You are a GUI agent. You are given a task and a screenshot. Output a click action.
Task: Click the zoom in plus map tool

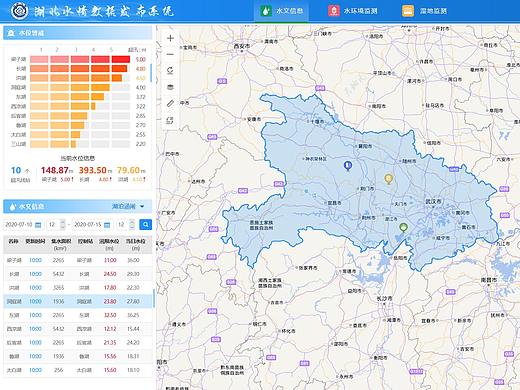(170, 38)
